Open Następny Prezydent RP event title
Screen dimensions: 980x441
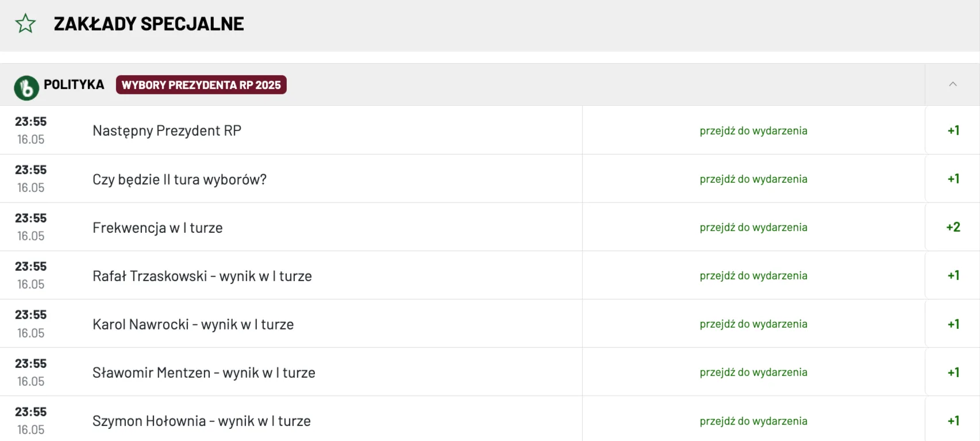[x=167, y=131]
